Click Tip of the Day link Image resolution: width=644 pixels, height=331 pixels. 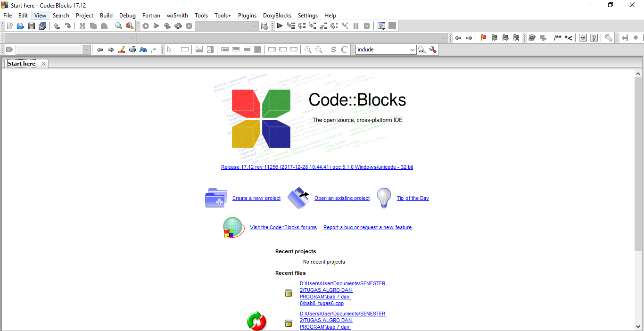pyautogui.click(x=413, y=198)
